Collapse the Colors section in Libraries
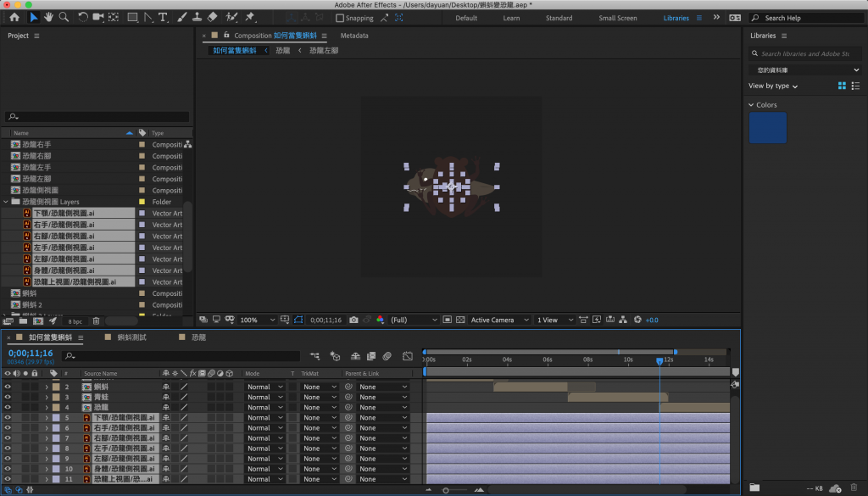The height and width of the screenshot is (496, 868). [751, 104]
